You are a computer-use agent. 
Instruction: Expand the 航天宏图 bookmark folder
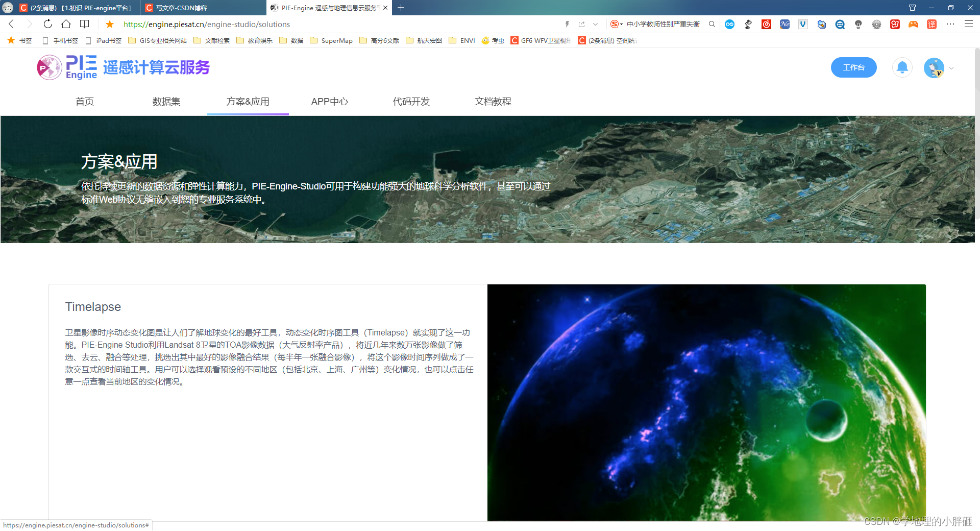pos(424,40)
